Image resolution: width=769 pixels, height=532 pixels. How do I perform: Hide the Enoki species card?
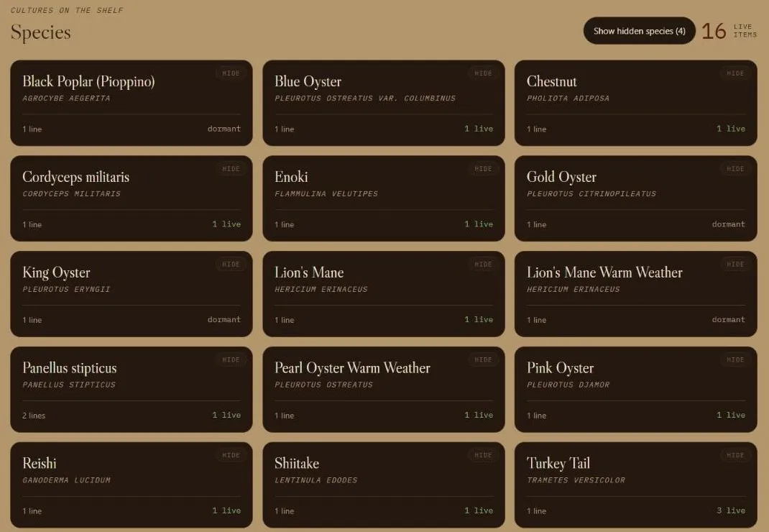[x=483, y=169]
